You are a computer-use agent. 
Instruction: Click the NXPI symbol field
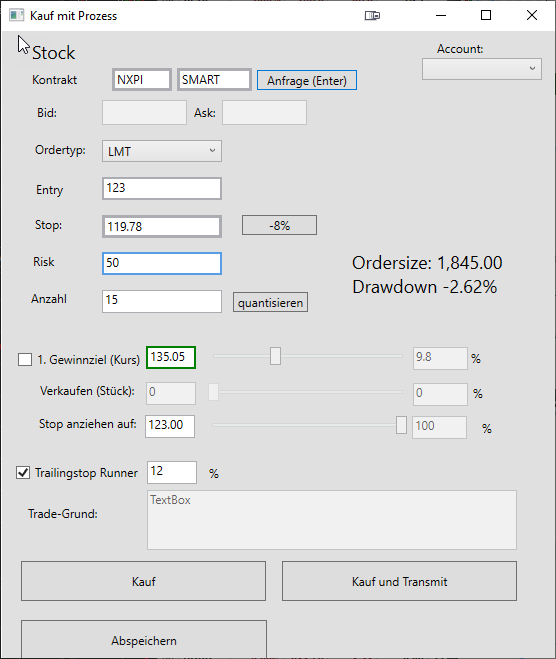click(x=142, y=79)
